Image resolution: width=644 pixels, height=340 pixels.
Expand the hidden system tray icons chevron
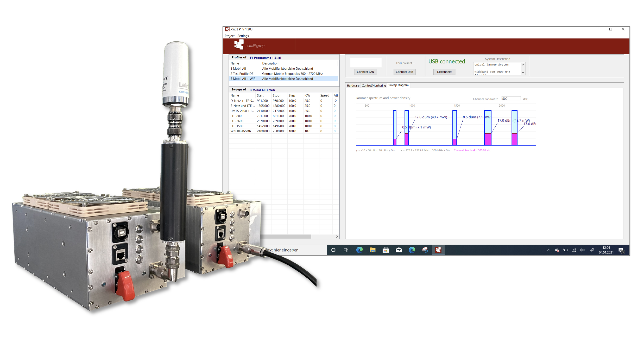click(x=548, y=250)
